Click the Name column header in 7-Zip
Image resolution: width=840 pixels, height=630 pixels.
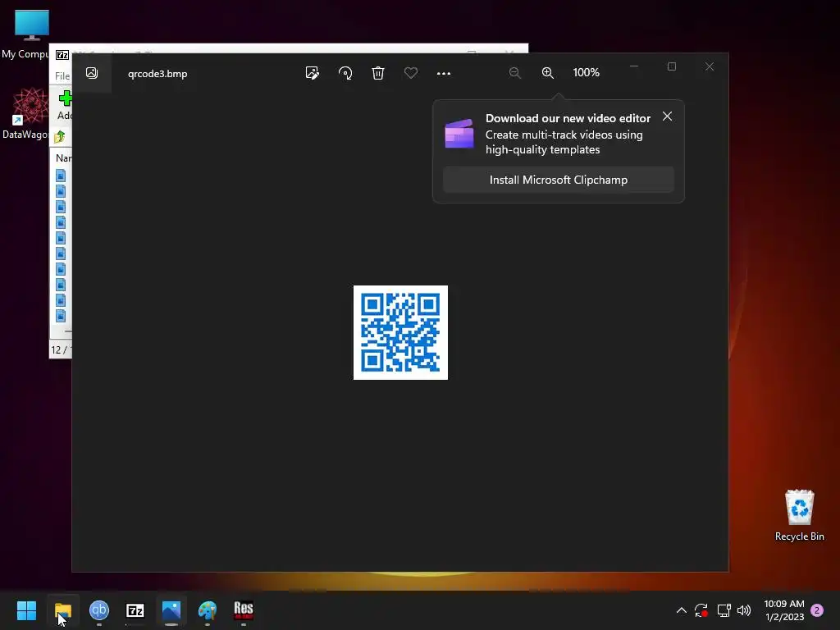pyautogui.click(x=63, y=158)
